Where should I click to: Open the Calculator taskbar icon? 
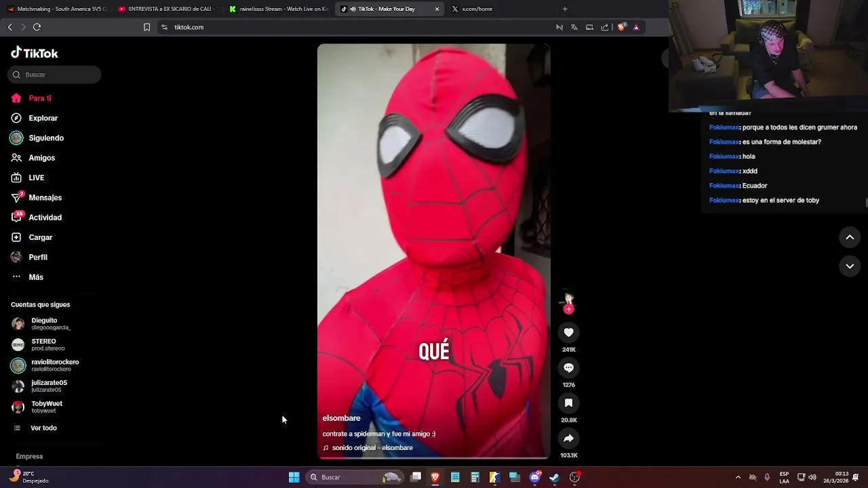(x=475, y=477)
